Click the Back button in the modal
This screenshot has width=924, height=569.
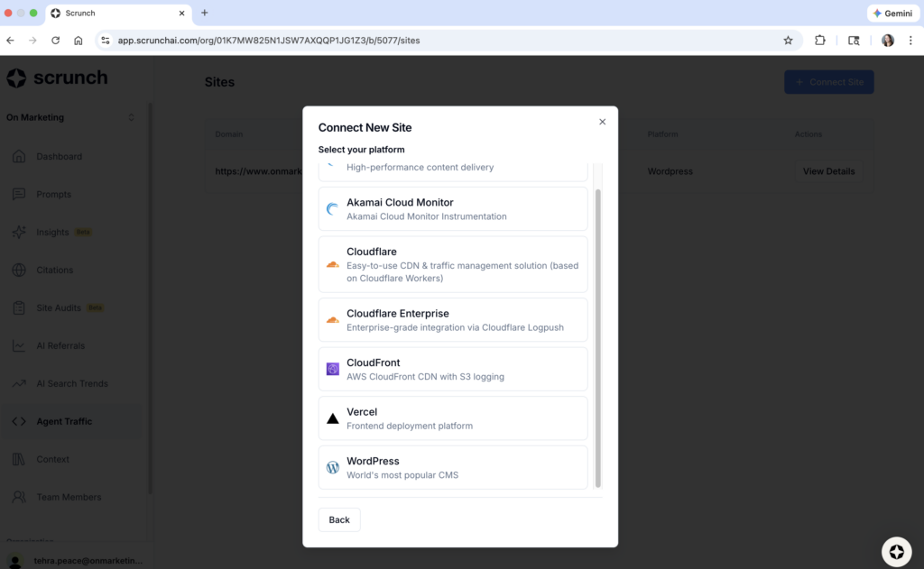pyautogui.click(x=338, y=519)
